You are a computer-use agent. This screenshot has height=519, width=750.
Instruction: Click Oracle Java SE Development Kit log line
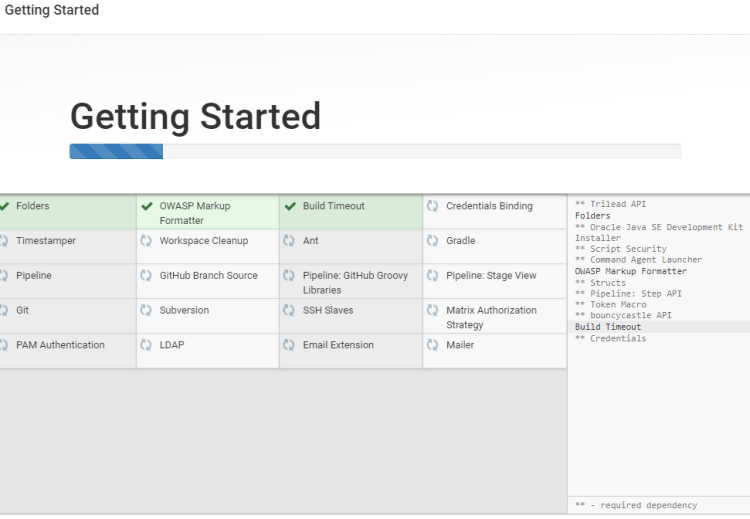click(x=659, y=232)
